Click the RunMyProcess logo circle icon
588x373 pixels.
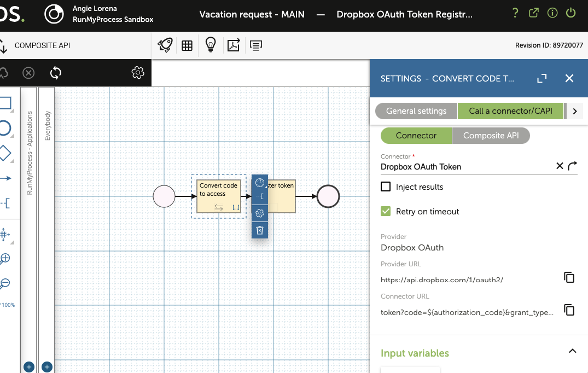tap(54, 14)
